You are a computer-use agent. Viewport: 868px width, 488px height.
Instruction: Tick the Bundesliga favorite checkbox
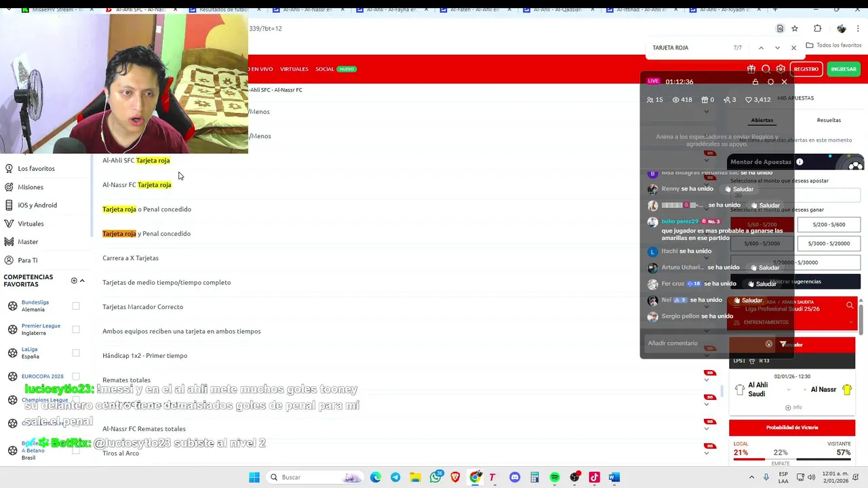click(76, 306)
